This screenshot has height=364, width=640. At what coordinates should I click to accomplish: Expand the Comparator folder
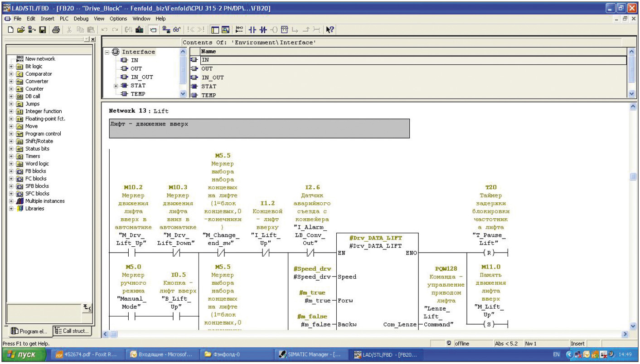coord(11,74)
